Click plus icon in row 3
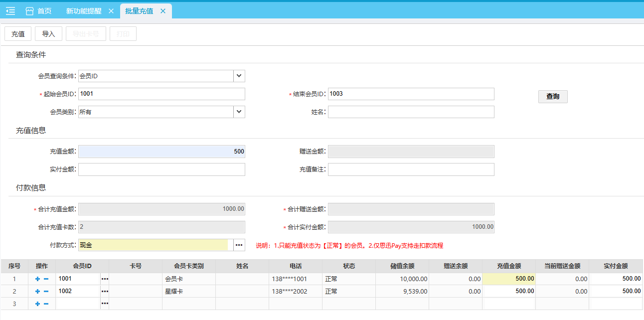The width and height of the screenshot is (644, 320). pyautogui.click(x=37, y=304)
